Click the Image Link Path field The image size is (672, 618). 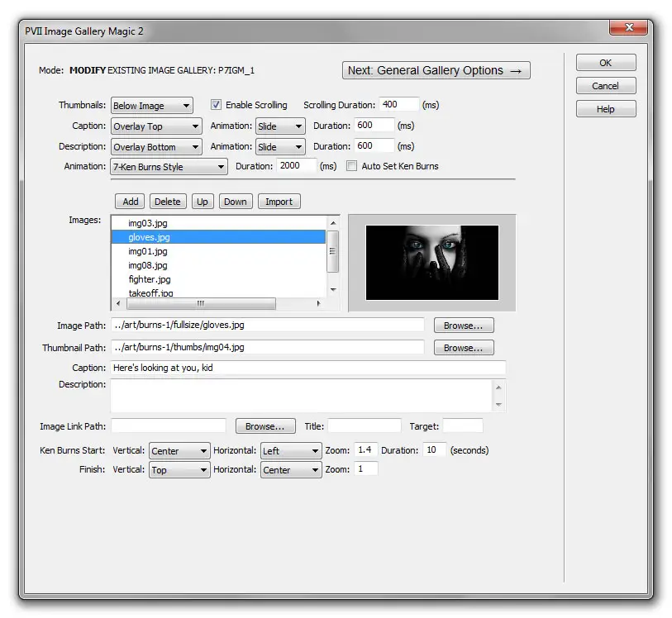pos(169,425)
